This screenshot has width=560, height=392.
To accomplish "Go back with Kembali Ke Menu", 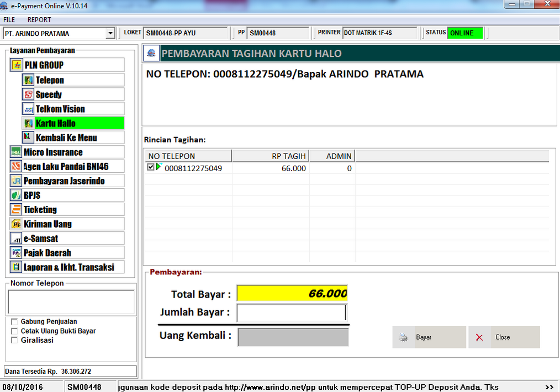I will pos(73,137).
